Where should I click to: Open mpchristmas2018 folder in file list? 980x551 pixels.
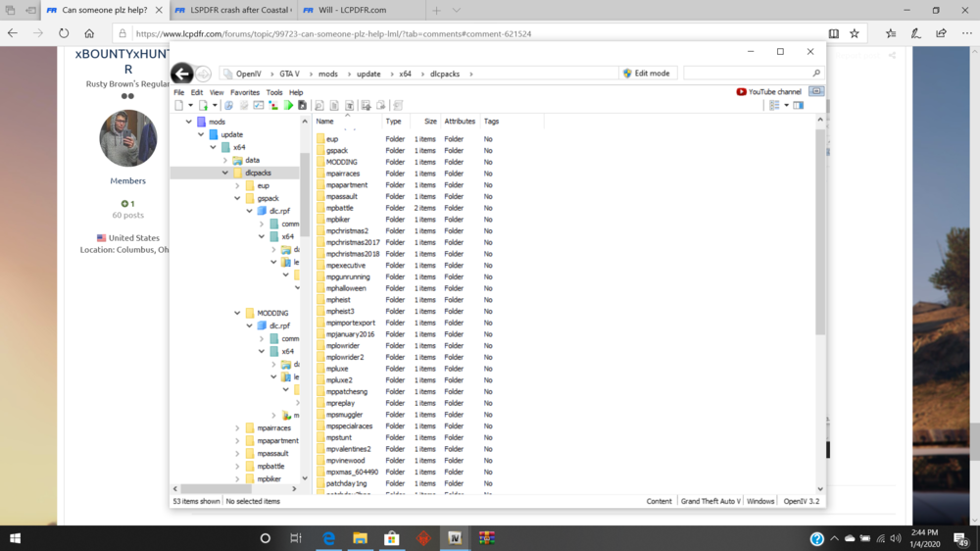click(353, 254)
